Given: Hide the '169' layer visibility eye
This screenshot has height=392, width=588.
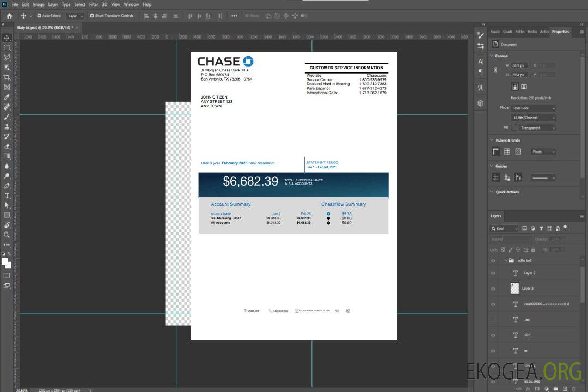Looking at the screenshot, I should [x=493, y=335].
